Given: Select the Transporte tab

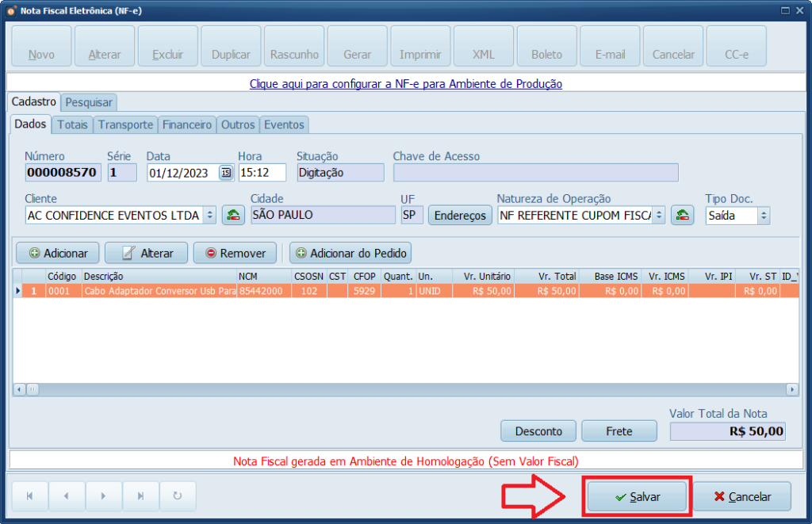Looking at the screenshot, I should 126,125.
